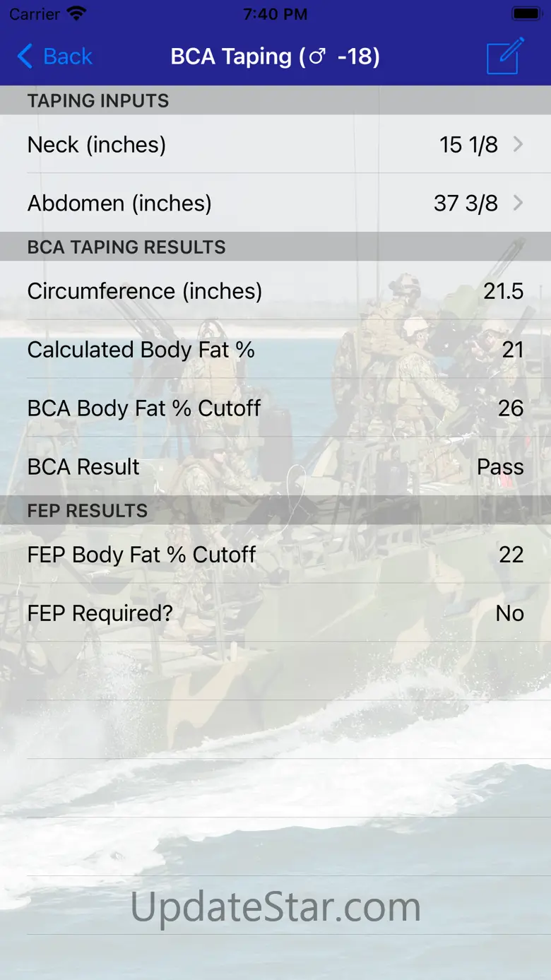This screenshot has height=980, width=551.
Task: Tap the battery indicator icon
Action: point(526,14)
